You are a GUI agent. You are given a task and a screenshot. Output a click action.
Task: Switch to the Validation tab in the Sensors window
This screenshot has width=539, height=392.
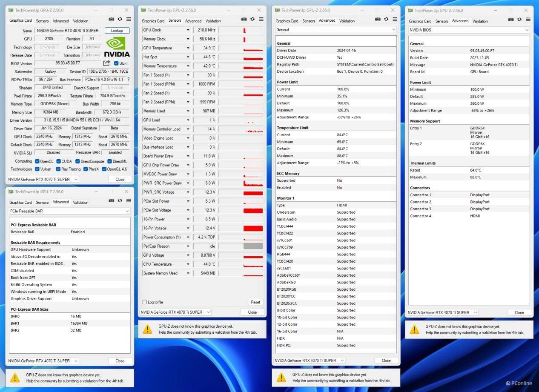[x=213, y=21]
